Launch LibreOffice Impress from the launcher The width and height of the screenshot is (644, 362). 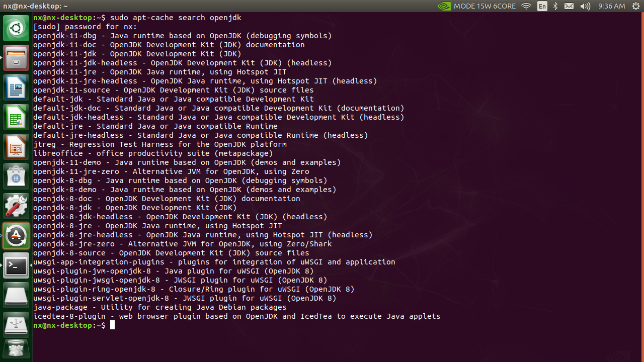16,147
